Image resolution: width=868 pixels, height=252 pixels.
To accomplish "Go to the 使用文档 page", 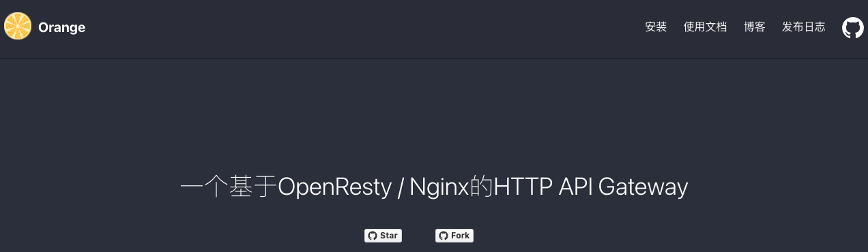I will [x=705, y=27].
